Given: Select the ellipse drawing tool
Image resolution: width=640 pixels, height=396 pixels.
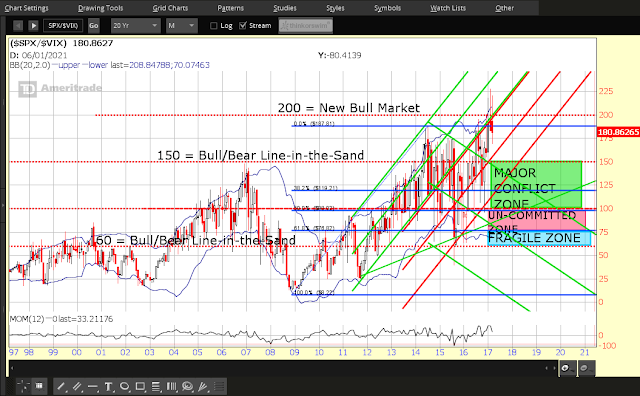Looking at the screenshot, I should coord(124,386).
